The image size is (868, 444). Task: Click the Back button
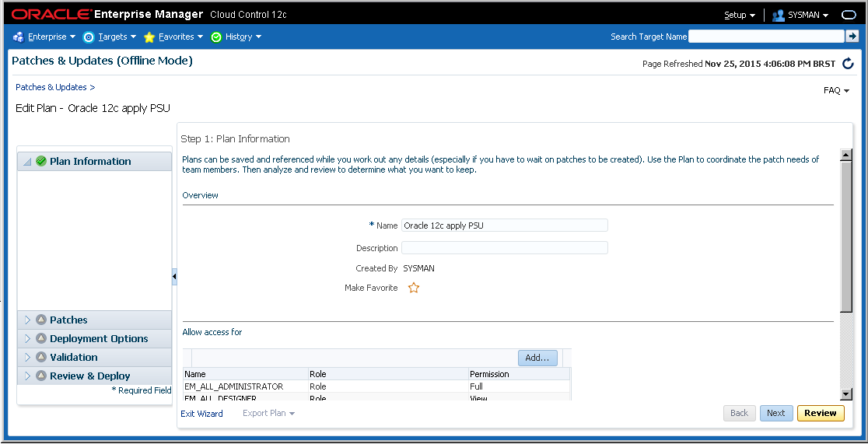click(739, 413)
